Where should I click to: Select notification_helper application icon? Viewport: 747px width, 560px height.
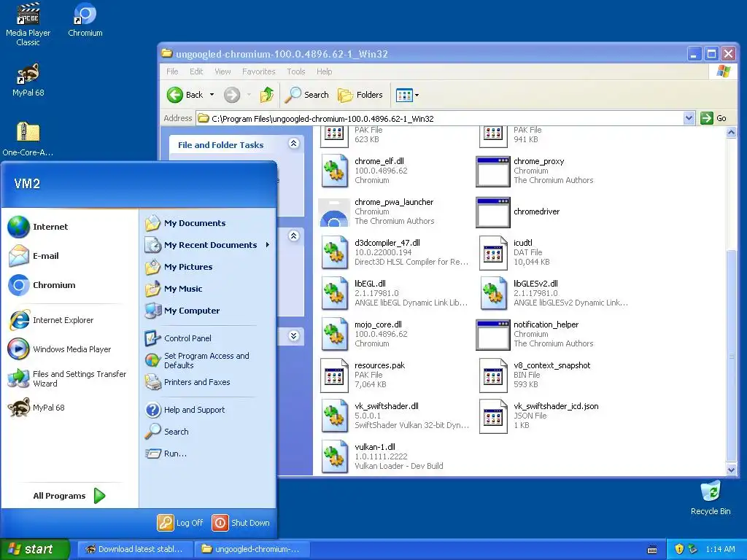493,335
